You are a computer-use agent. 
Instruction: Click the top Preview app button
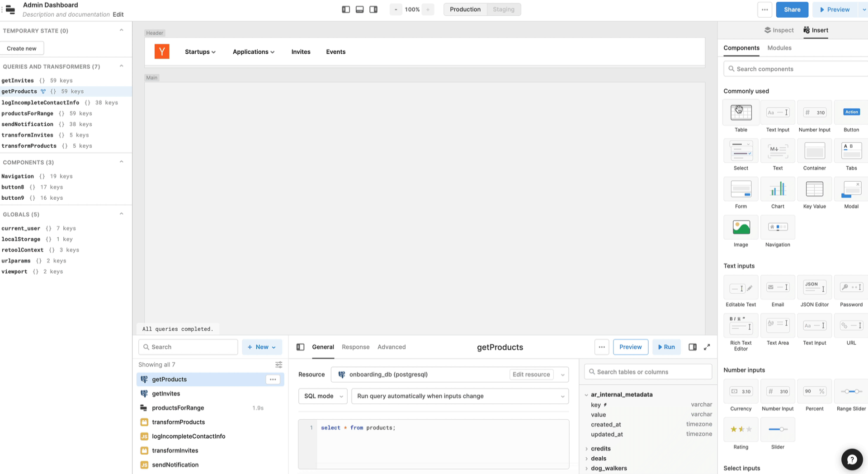[x=835, y=9]
